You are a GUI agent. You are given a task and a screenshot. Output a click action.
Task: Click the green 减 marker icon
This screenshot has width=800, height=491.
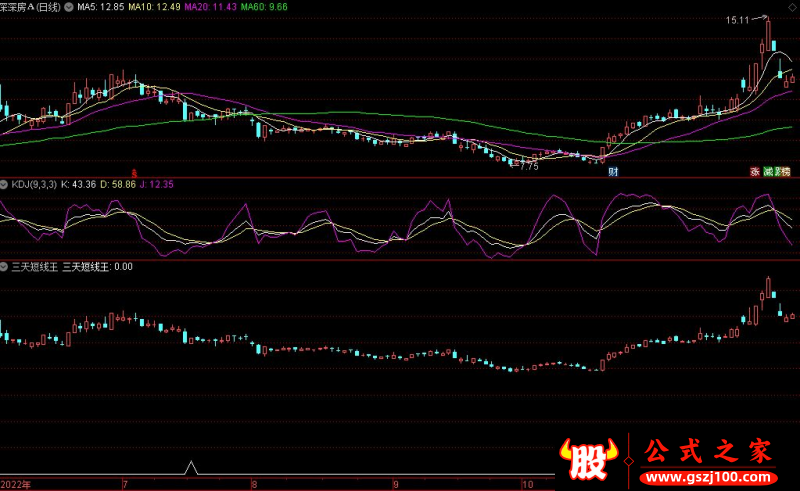tap(769, 172)
